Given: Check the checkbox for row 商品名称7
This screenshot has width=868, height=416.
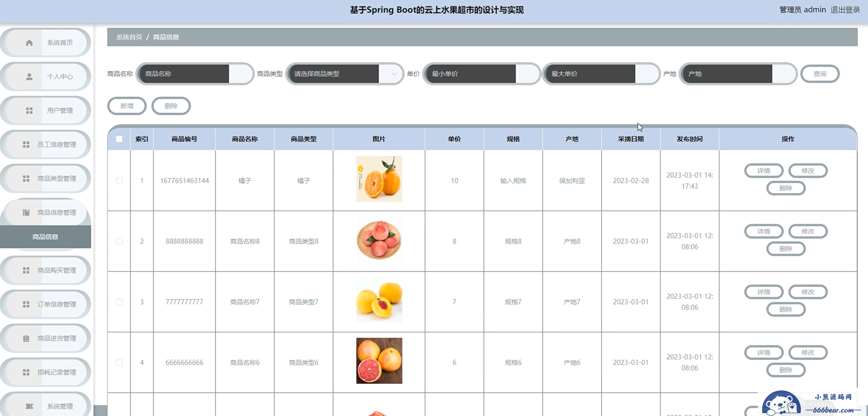Looking at the screenshot, I should click(119, 302).
